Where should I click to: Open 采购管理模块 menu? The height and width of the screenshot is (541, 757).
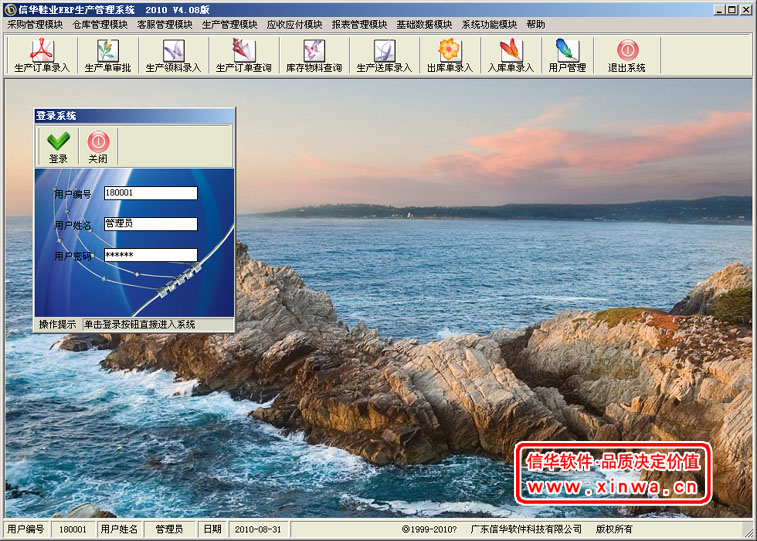(35, 25)
